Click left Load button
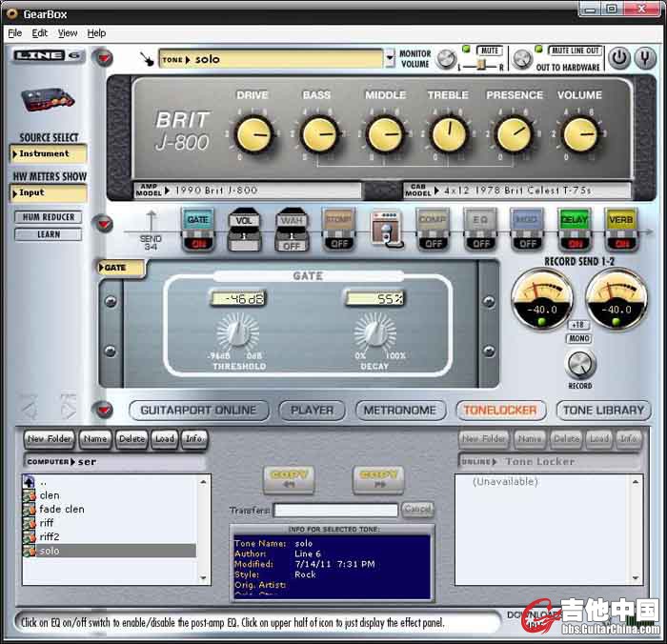667x644 pixels. click(x=165, y=439)
